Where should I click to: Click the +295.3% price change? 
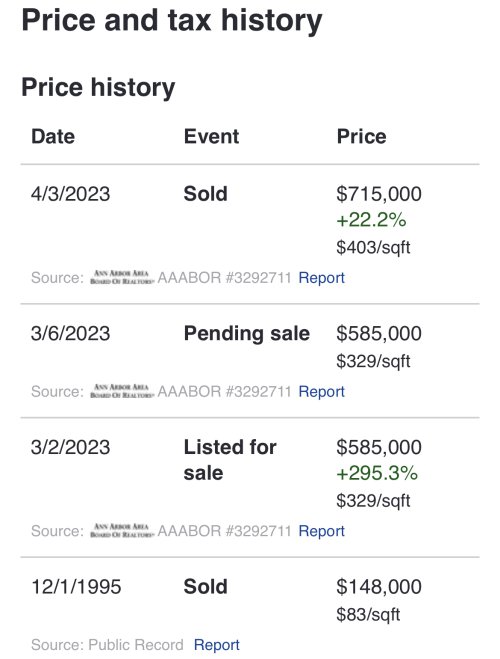[x=377, y=474]
